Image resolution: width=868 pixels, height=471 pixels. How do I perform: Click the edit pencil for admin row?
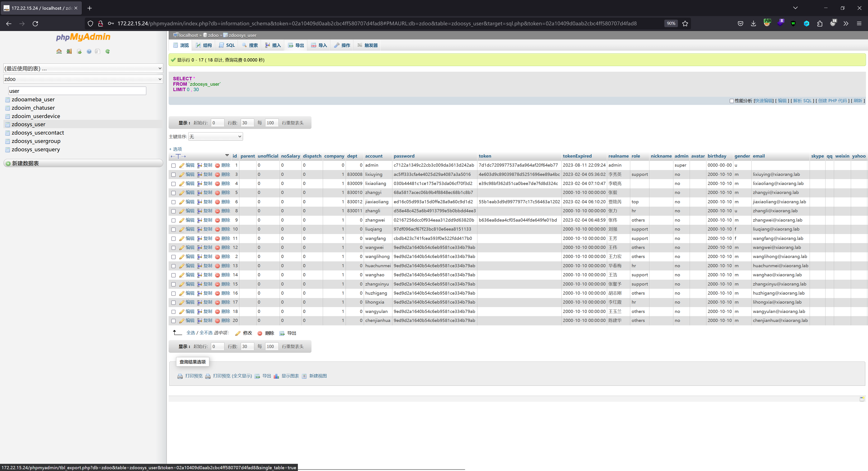point(182,165)
